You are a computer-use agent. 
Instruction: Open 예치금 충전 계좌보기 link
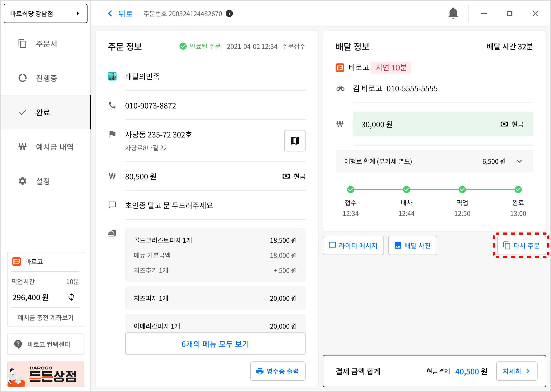(45, 317)
